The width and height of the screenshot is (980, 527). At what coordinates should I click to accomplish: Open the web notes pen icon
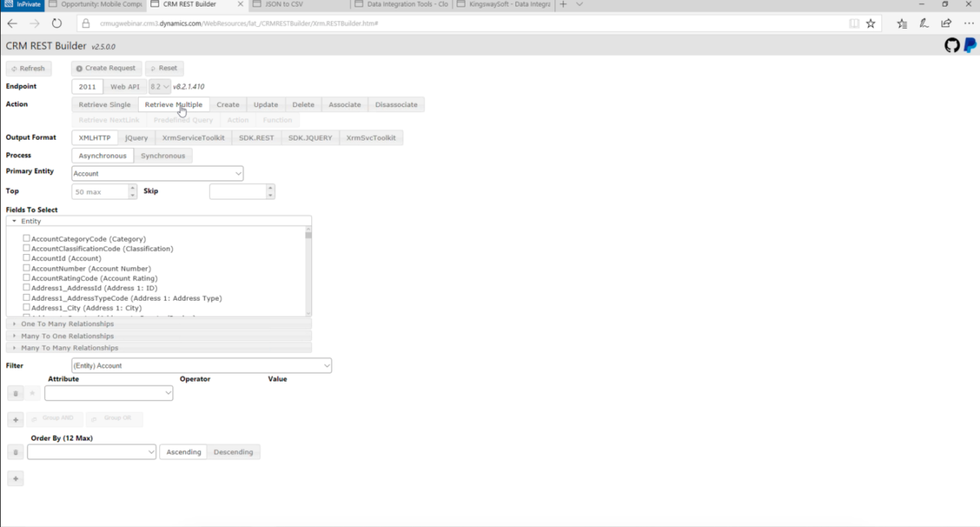[924, 24]
